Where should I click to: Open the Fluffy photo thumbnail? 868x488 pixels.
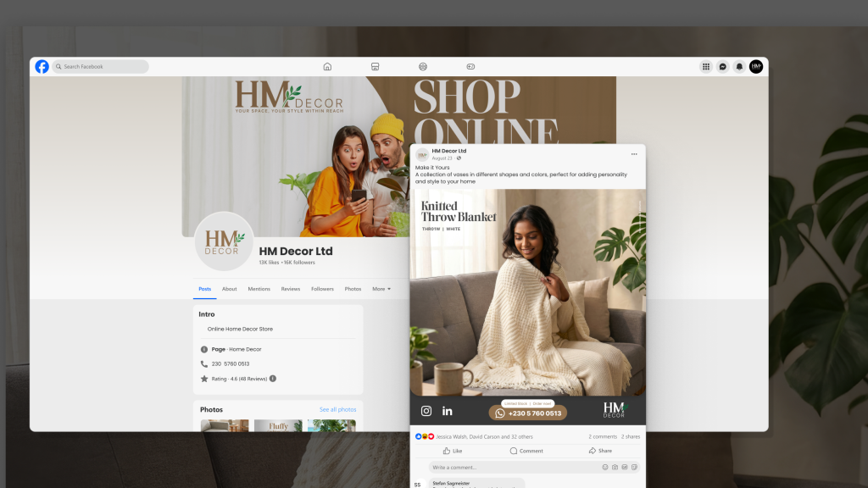(x=278, y=425)
